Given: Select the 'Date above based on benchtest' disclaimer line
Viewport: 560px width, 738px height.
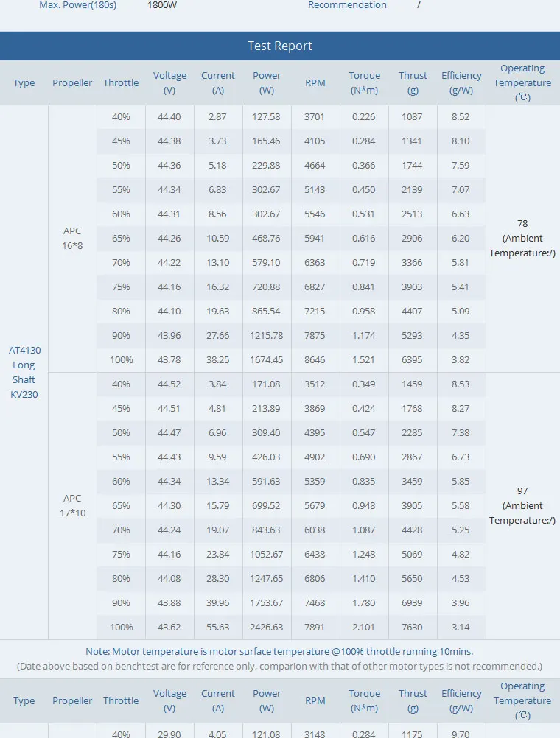Looking at the screenshot, I should [279, 667].
